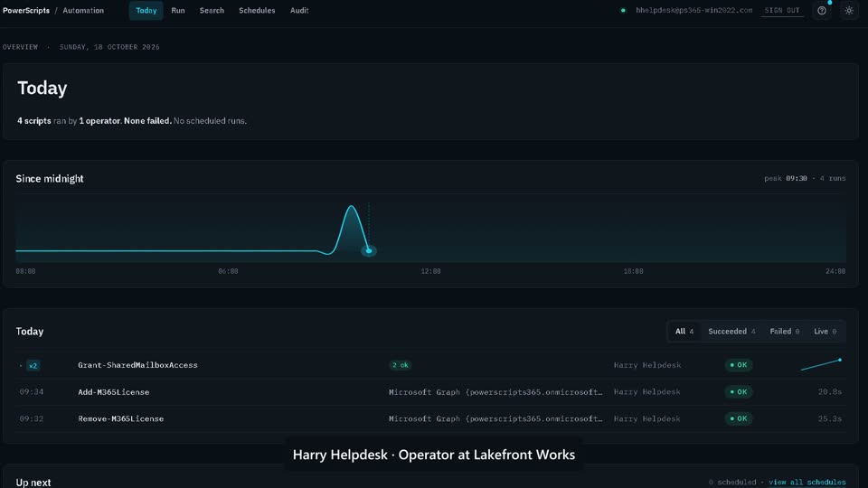The height and width of the screenshot is (488, 868).
Task: Click the green online status dot
Action: click(x=623, y=11)
